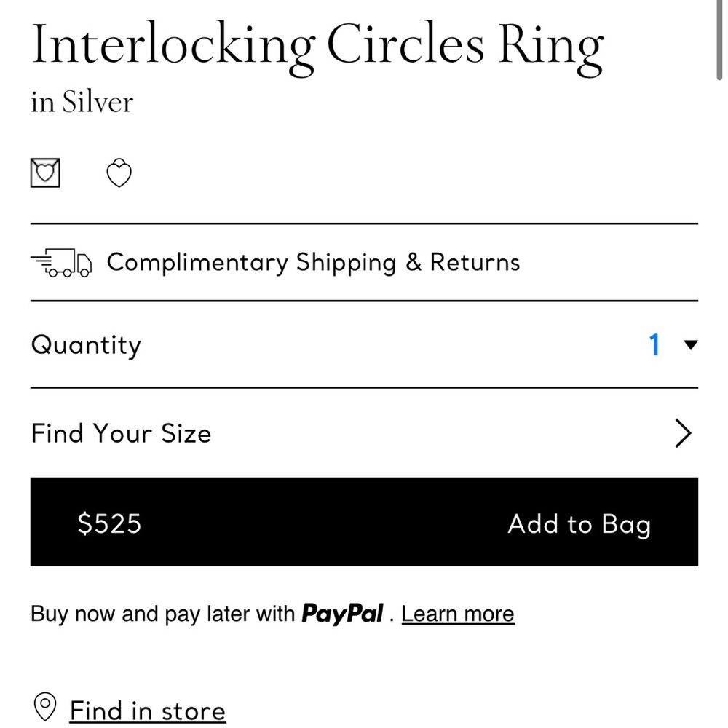This screenshot has height=728, width=728.
Task: Click the 'Buy now and pay later' text
Action: coord(162,614)
